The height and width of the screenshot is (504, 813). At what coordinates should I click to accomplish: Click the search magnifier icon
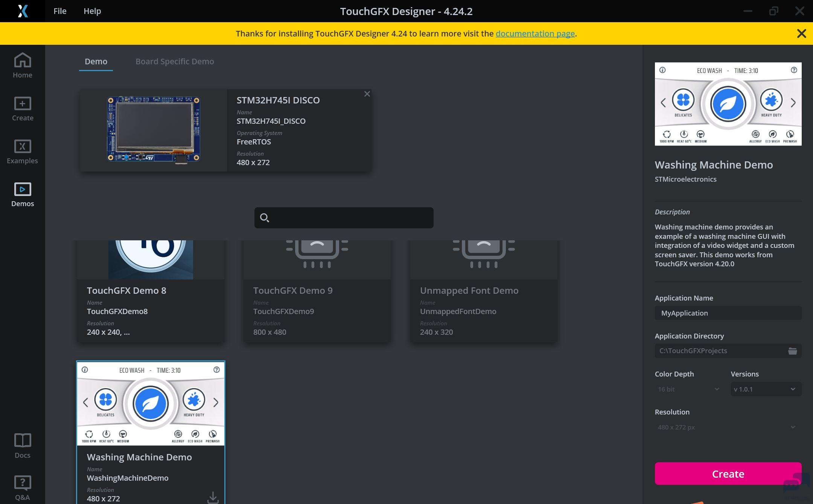265,218
